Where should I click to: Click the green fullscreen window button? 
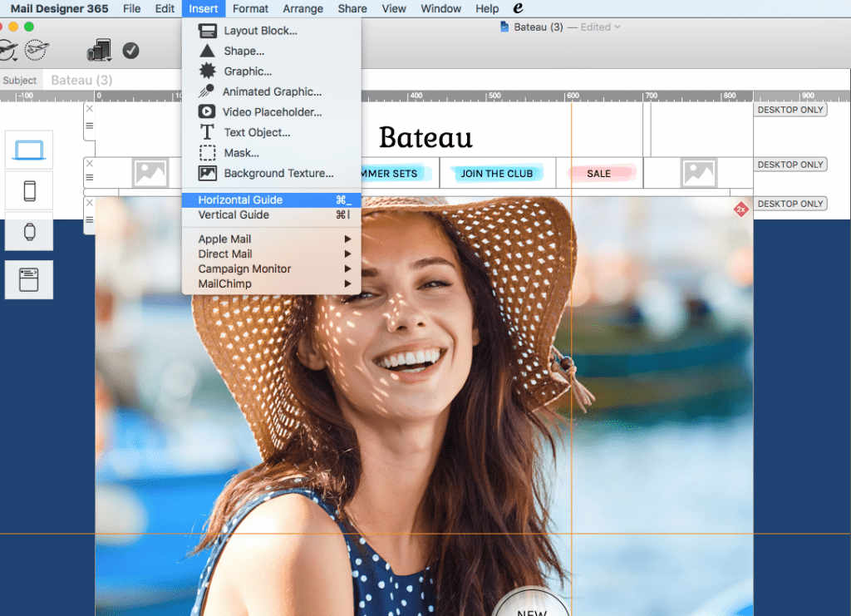(29, 27)
